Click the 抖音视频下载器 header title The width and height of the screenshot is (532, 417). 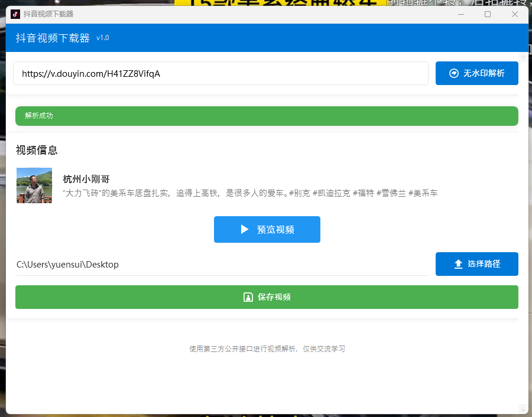tap(53, 38)
